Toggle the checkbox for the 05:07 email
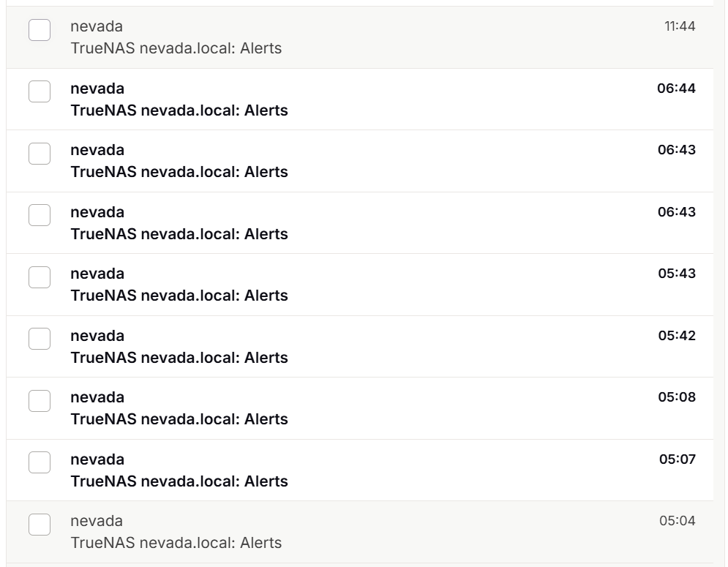The image size is (728, 567). coord(40,463)
